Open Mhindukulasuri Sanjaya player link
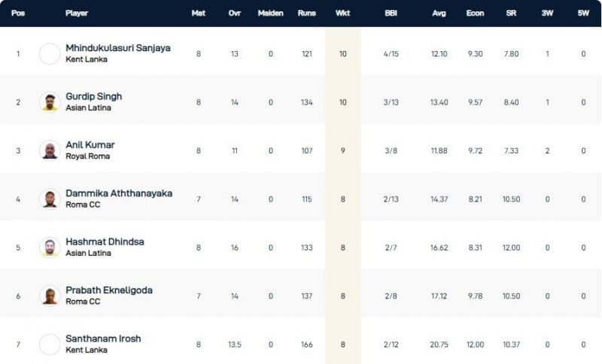 [118, 48]
